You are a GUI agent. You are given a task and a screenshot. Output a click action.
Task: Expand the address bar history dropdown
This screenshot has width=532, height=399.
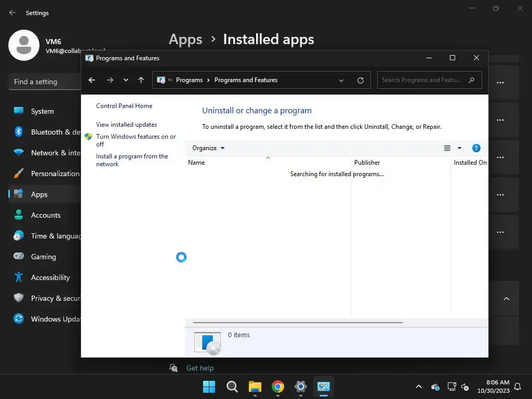click(x=341, y=81)
